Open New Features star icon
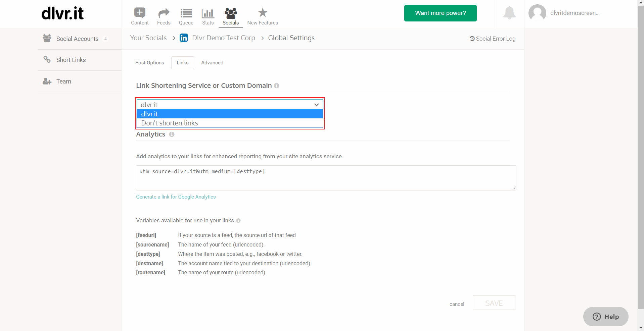The image size is (644, 331). 263,13
